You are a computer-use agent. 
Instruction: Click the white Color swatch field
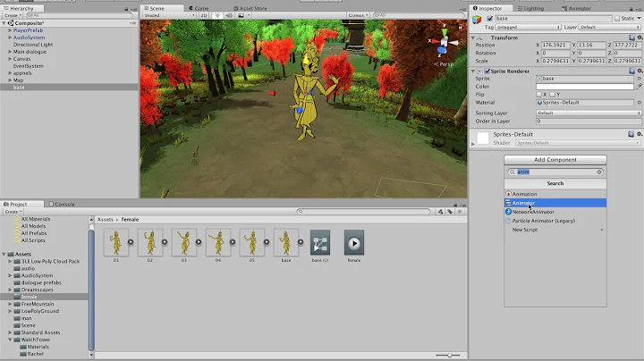[585, 87]
